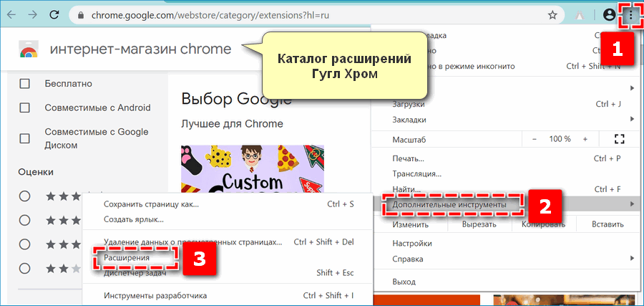Check Совместимые с Android filter
The height and width of the screenshot is (306, 644).
click(x=25, y=108)
